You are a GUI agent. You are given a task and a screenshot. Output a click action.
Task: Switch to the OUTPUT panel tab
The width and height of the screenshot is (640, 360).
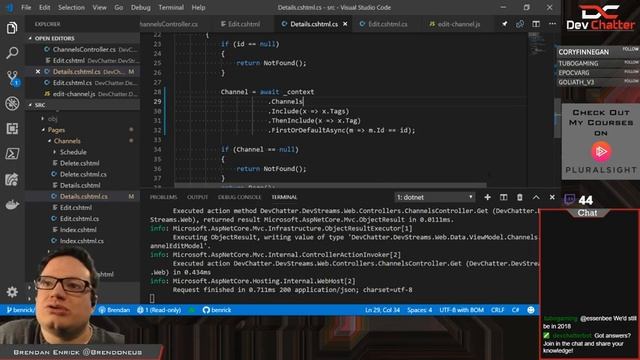click(x=198, y=197)
